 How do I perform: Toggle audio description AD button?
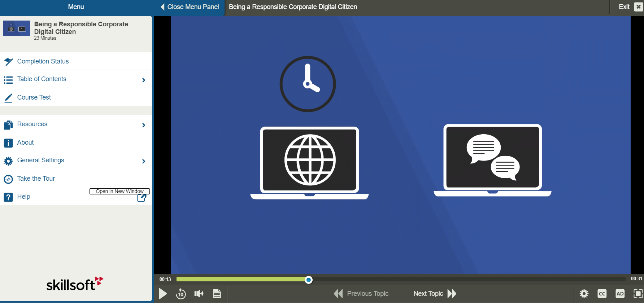(x=620, y=294)
